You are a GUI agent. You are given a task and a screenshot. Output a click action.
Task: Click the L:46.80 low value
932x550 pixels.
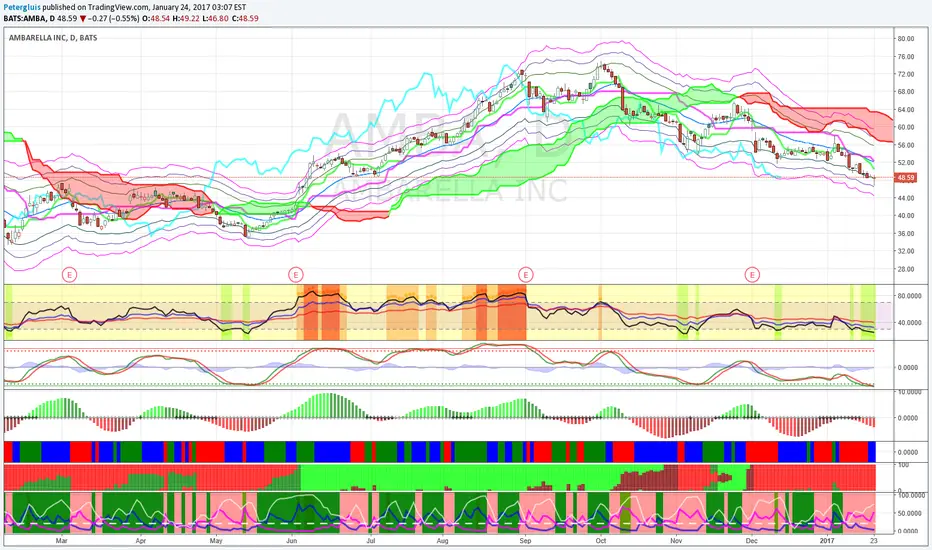click(216, 18)
